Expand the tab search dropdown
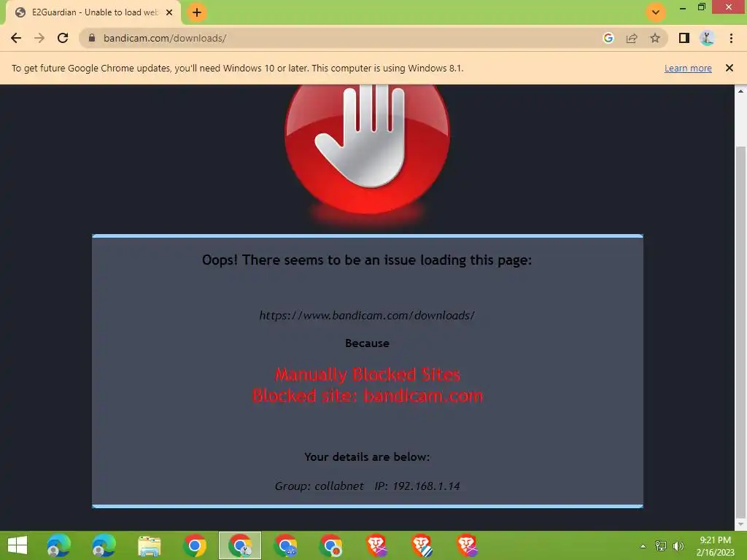 tap(656, 12)
